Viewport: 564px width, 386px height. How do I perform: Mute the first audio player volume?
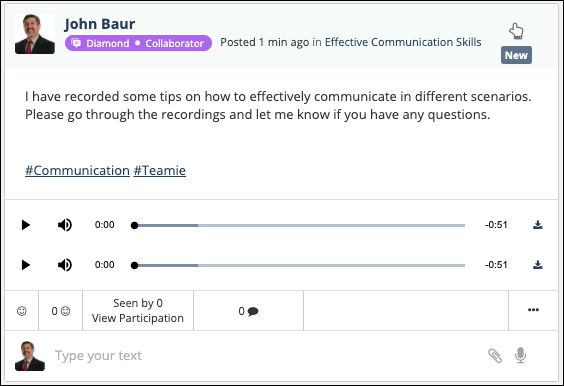[65, 225]
